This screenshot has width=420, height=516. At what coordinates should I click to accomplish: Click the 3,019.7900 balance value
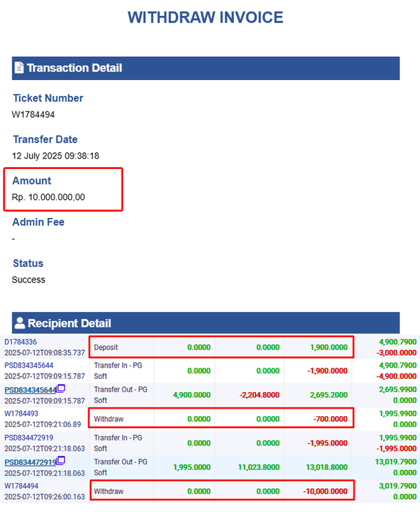398,486
